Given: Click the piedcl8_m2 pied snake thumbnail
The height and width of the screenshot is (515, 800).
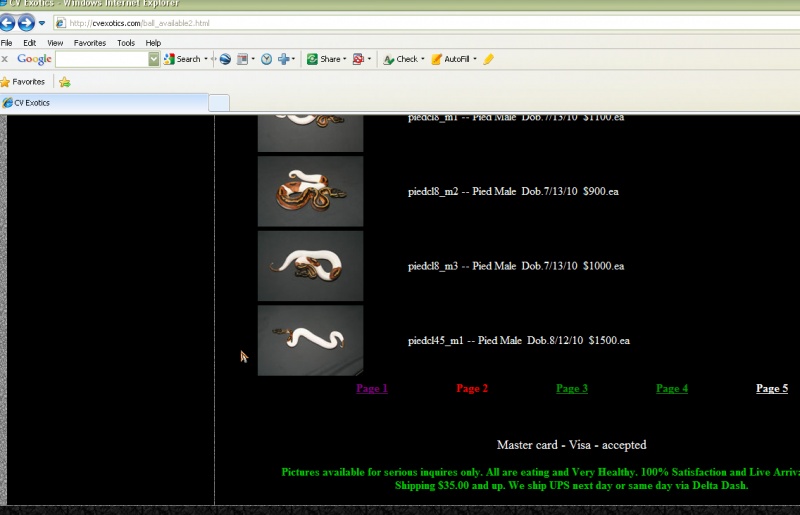Looking at the screenshot, I should point(310,191).
